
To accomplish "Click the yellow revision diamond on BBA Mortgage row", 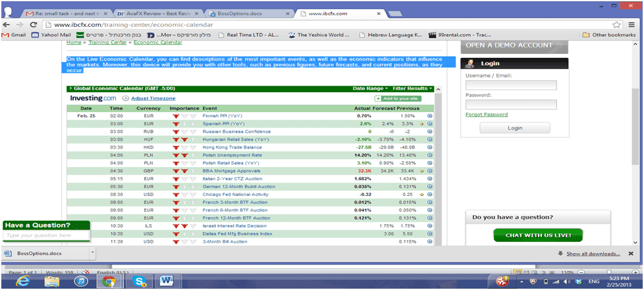I will (x=422, y=171).
